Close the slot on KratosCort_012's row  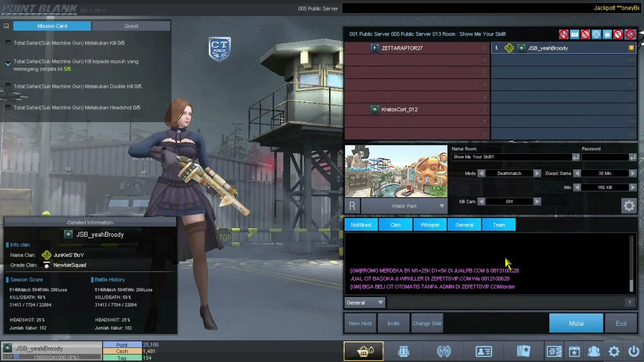click(485, 110)
